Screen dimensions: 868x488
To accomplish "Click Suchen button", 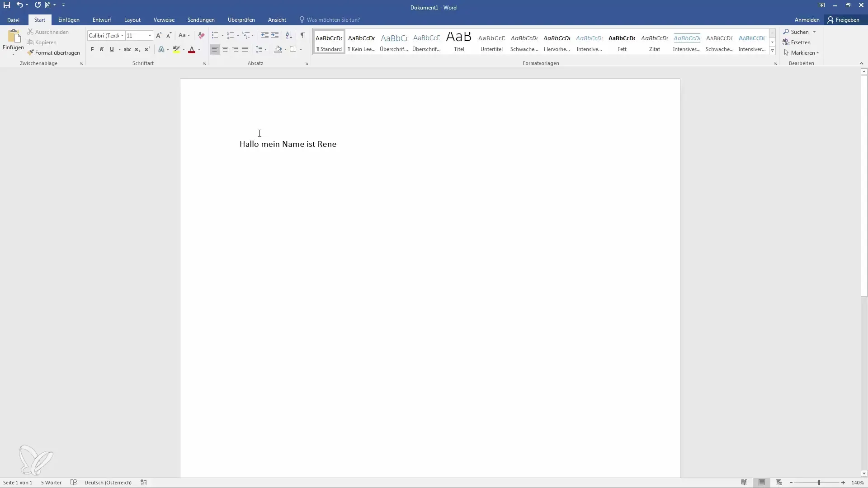I will 796,32.
